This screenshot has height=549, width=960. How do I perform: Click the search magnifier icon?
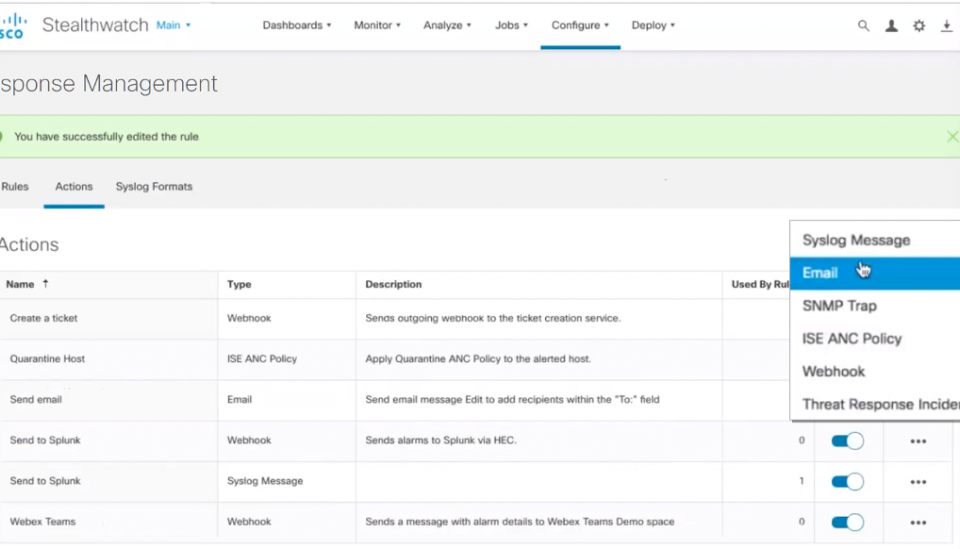[x=863, y=26]
